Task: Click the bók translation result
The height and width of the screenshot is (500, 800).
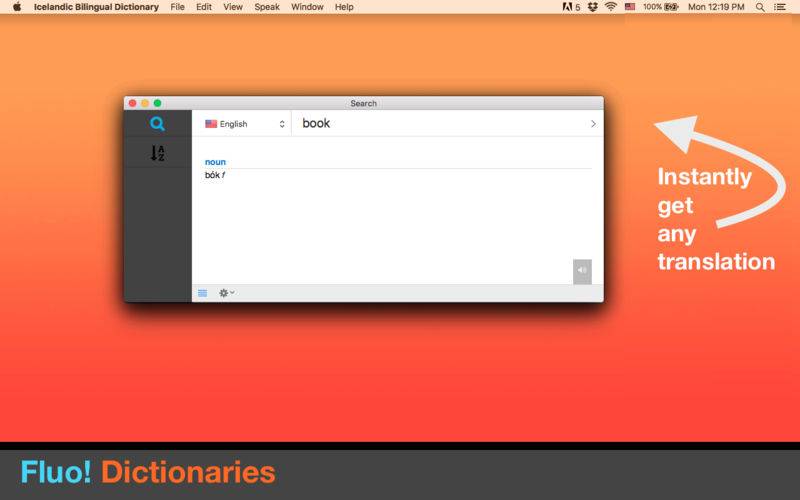Action: (x=215, y=175)
